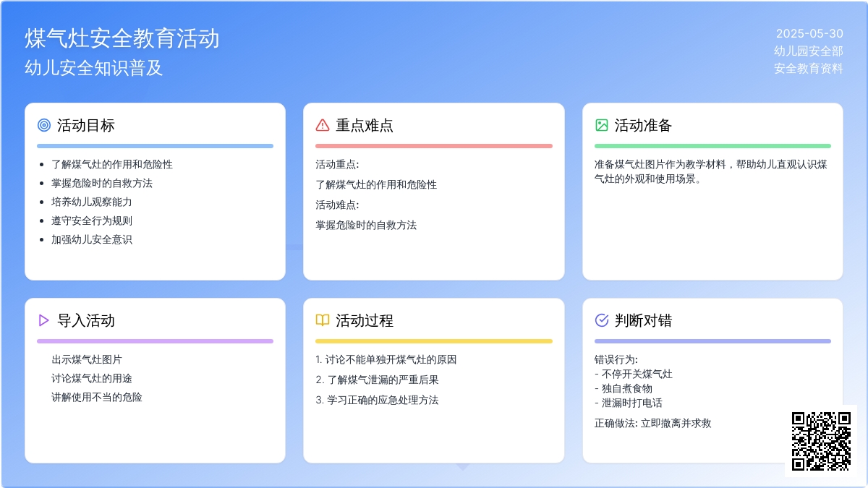Image resolution: width=868 pixels, height=488 pixels.
Task: Click the text 幼儿园安全部
Action: [x=809, y=51]
